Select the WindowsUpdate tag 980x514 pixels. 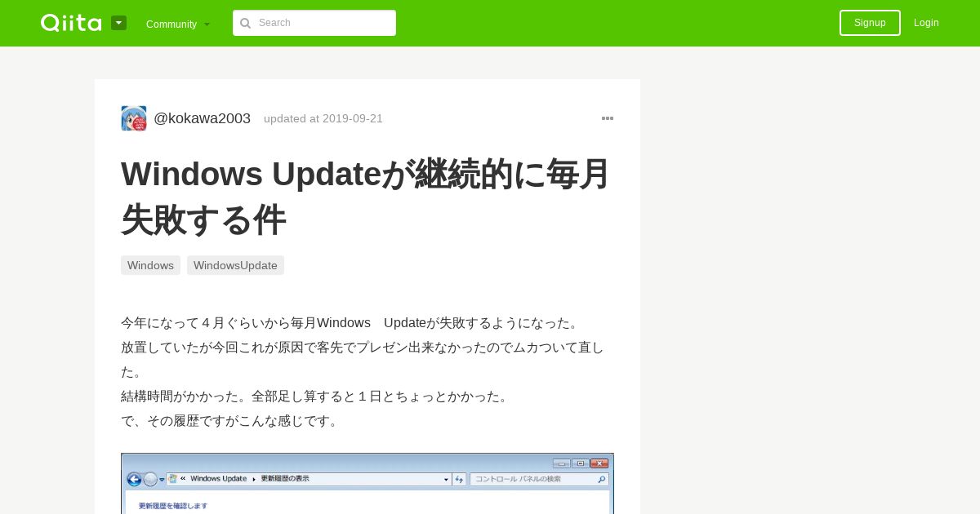click(235, 265)
